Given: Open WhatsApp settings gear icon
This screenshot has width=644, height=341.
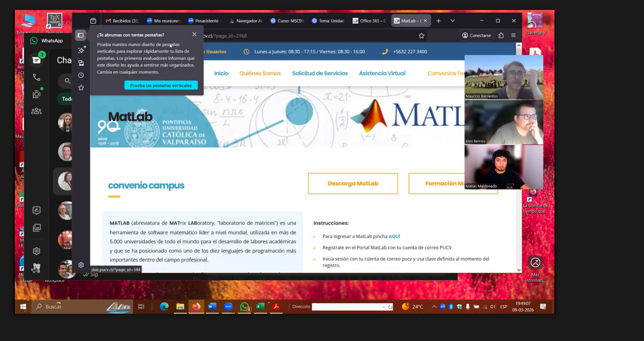Looking at the screenshot, I should (x=36, y=251).
